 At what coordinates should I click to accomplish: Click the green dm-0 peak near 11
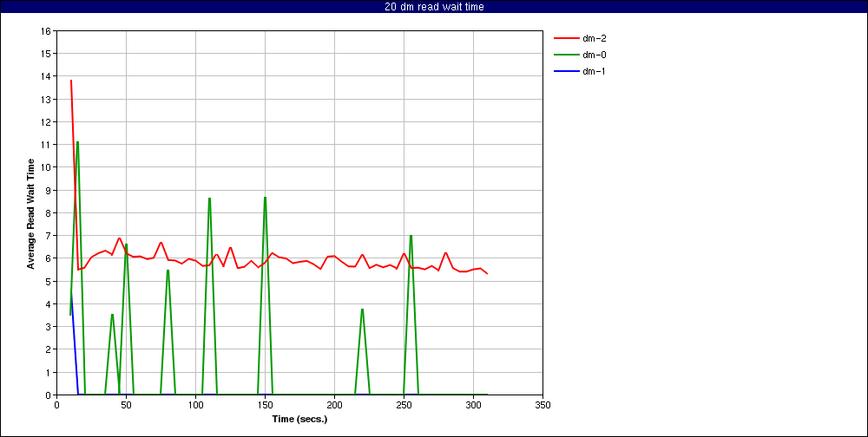pyautogui.click(x=77, y=142)
